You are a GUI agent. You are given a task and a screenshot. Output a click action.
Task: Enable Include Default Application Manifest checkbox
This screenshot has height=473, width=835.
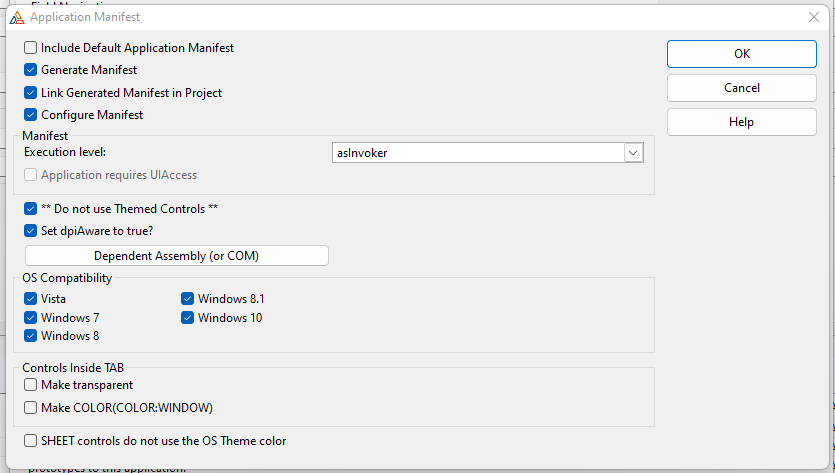pyautogui.click(x=31, y=48)
